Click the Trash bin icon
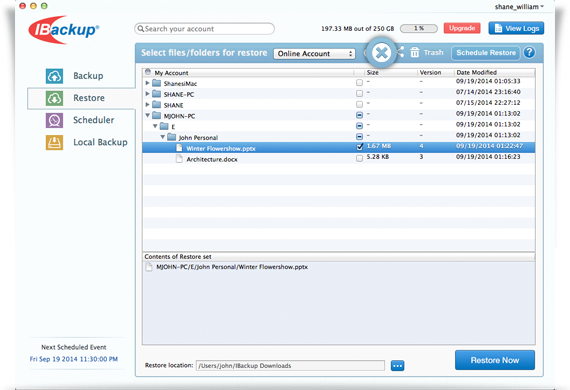Image resolution: width=570 pixels, height=390 pixels. point(415,53)
